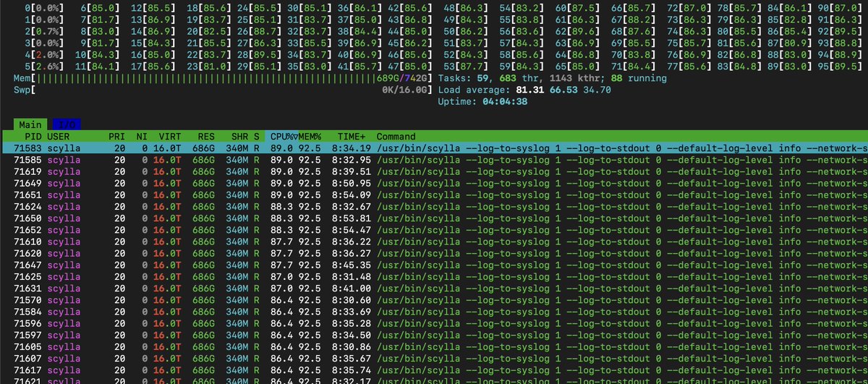Click CPU meter 48 showing 86.3
Image resolution: width=868 pixels, height=384 pixels.
[465, 8]
